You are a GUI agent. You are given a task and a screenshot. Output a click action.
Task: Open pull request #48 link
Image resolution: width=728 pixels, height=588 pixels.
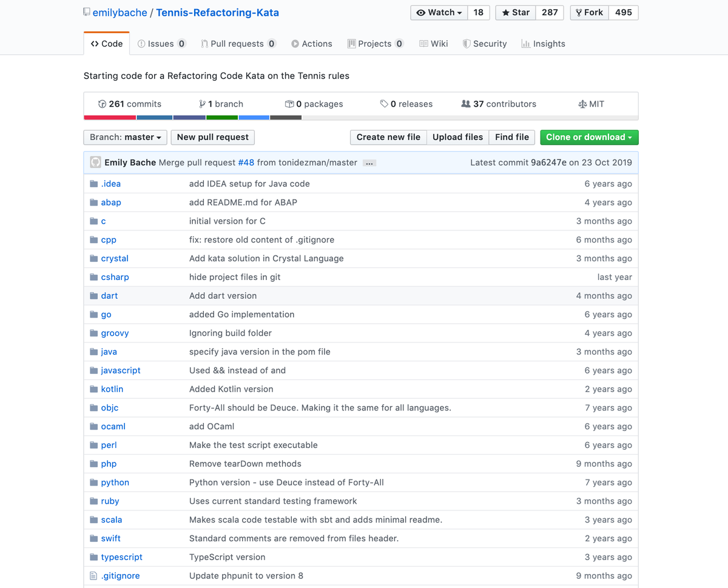246,162
